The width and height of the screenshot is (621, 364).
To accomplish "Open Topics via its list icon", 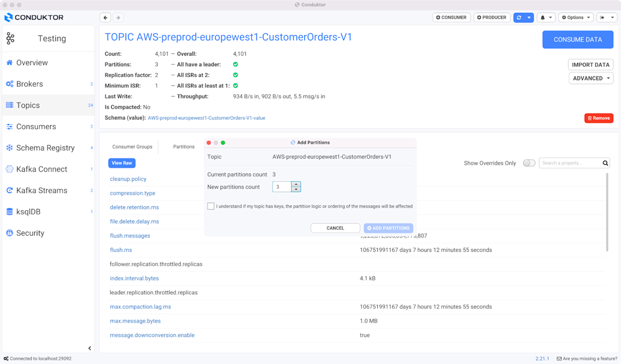I will 9,105.
